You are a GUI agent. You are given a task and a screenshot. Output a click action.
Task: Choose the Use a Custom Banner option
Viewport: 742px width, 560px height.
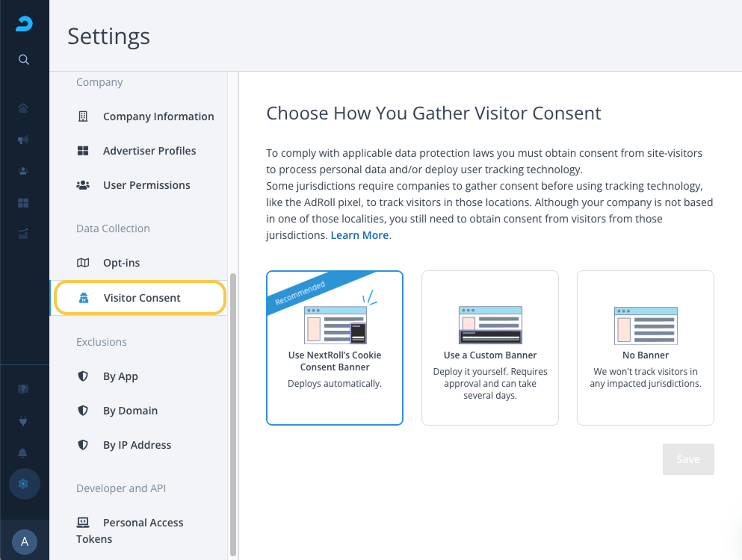(490, 348)
